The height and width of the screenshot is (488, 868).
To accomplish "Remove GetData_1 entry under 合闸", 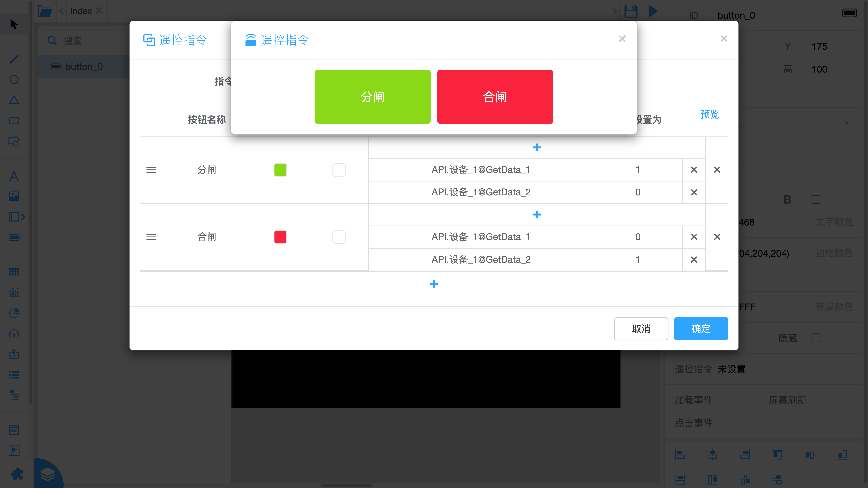I will coord(694,237).
